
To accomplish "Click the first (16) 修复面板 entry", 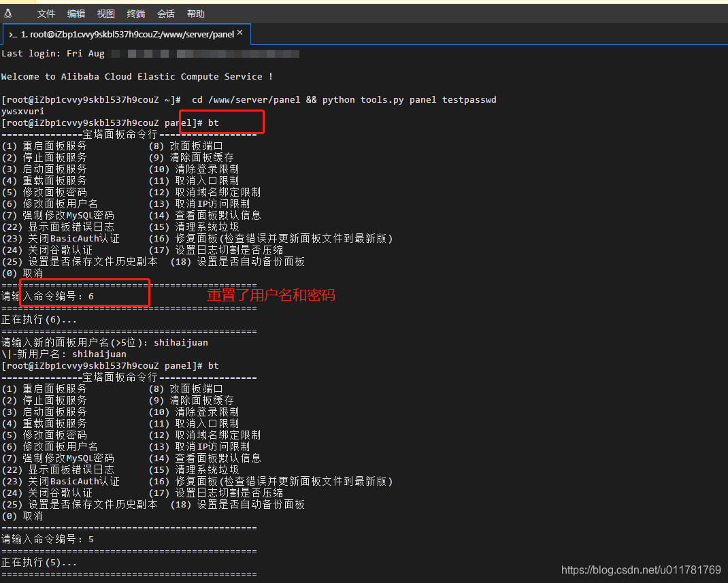I will (x=271, y=239).
